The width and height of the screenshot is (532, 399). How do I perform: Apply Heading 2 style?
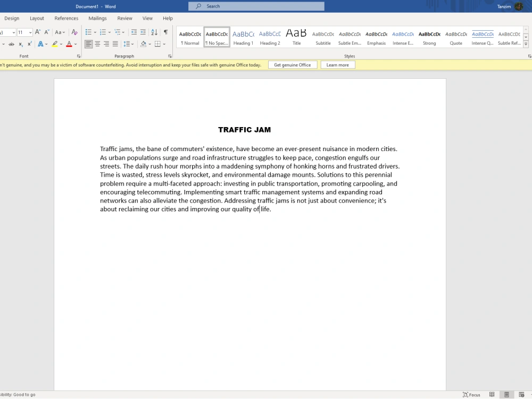click(x=270, y=37)
